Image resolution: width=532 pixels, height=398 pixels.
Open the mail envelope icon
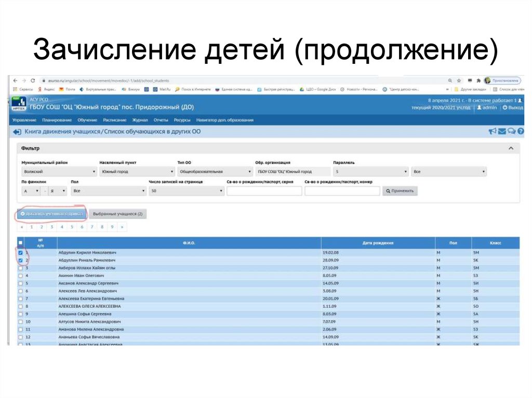(502, 131)
